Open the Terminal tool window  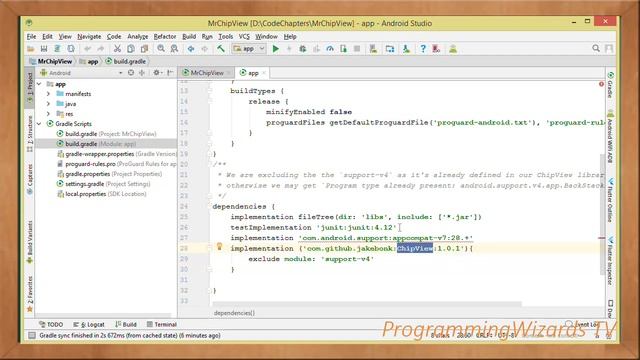(162, 324)
